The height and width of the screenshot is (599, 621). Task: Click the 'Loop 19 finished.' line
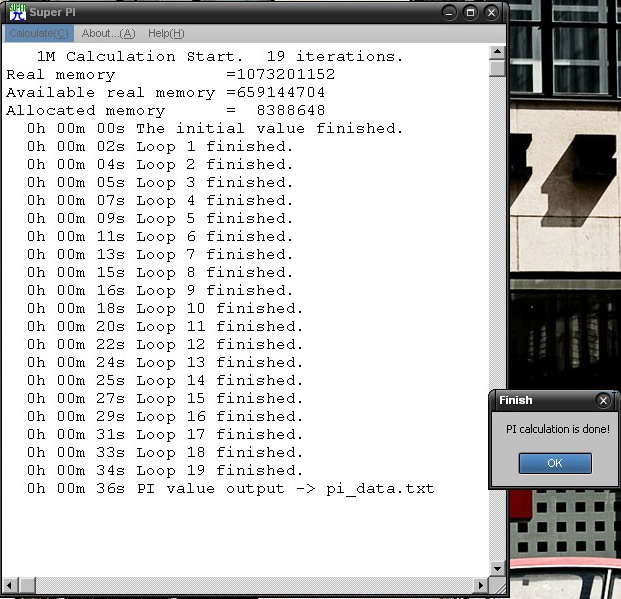(x=165, y=471)
